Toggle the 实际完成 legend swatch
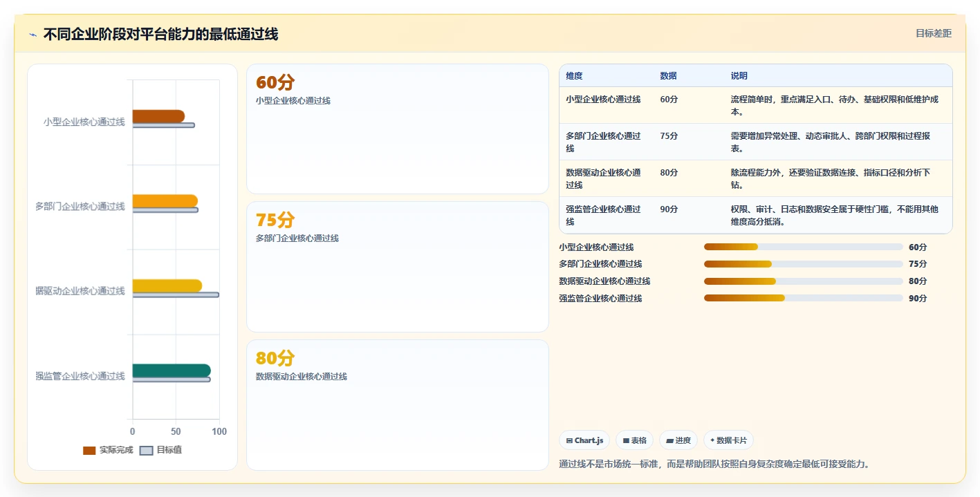Image resolution: width=980 pixels, height=497 pixels. point(89,450)
